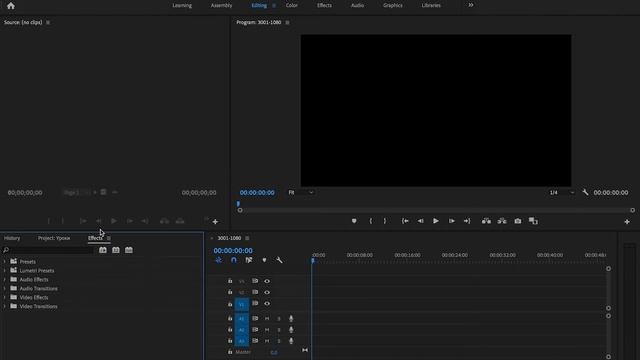Open Program monitor button editor plus
The height and width of the screenshot is (360, 640).
[x=627, y=222]
